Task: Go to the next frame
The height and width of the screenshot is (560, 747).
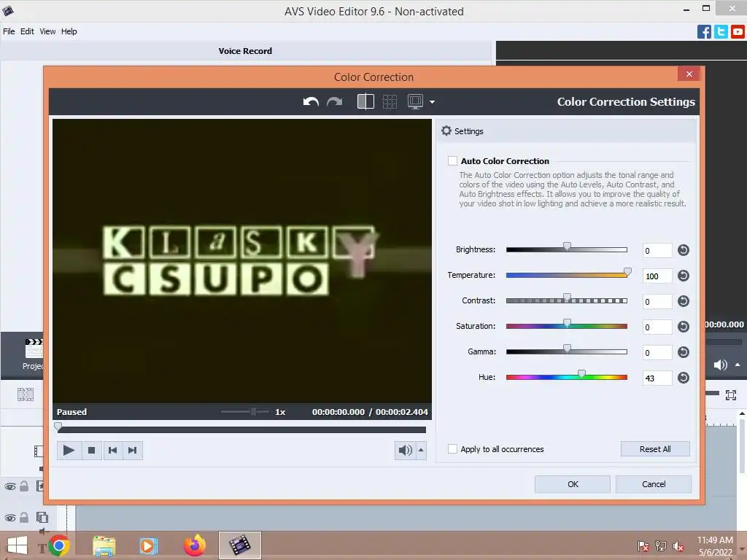Action: click(133, 450)
